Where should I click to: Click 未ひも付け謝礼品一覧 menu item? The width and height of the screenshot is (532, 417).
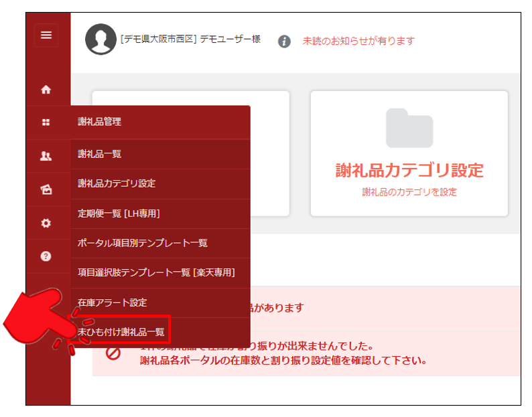click(x=121, y=331)
